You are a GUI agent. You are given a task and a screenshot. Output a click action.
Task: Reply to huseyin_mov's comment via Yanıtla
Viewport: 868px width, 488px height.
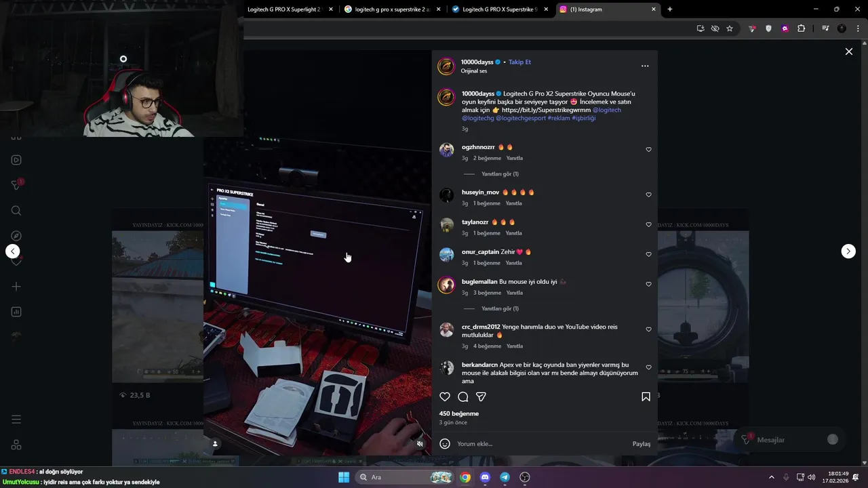click(x=514, y=203)
